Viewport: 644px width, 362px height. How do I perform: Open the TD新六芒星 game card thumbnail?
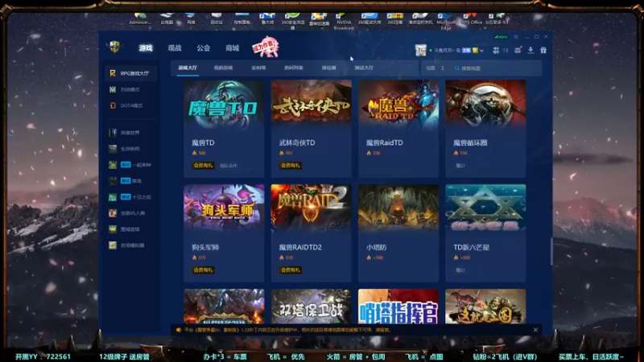pos(485,209)
